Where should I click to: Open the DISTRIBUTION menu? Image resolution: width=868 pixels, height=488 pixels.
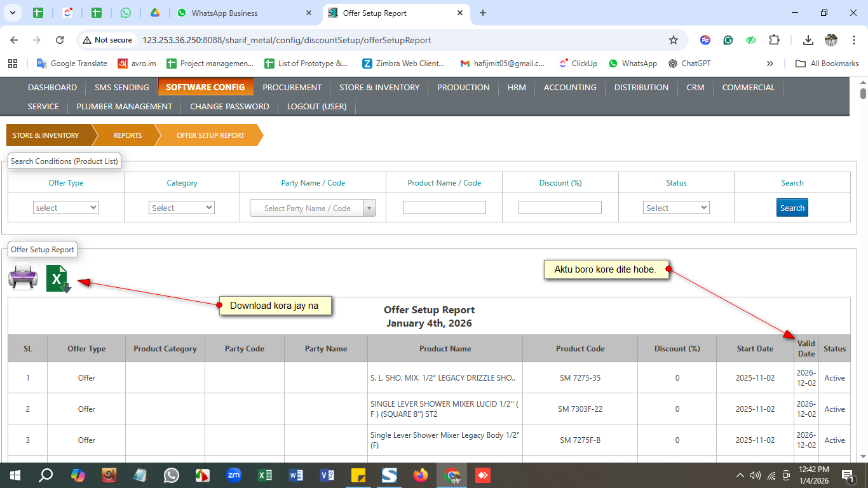click(641, 87)
